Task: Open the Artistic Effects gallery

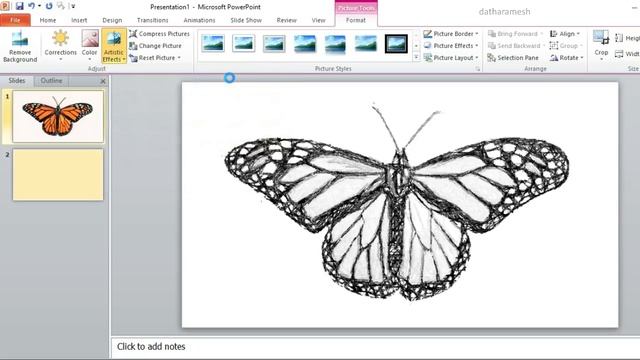Action: (x=113, y=46)
